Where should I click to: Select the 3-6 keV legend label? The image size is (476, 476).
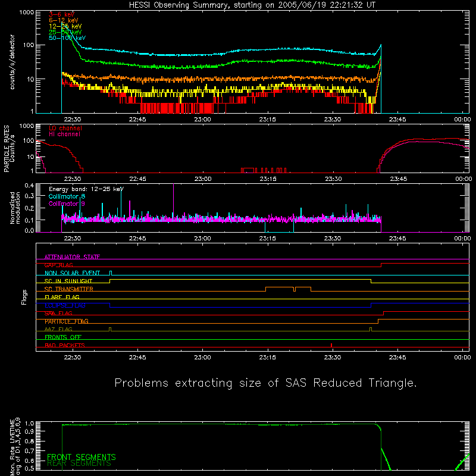(x=61, y=14)
